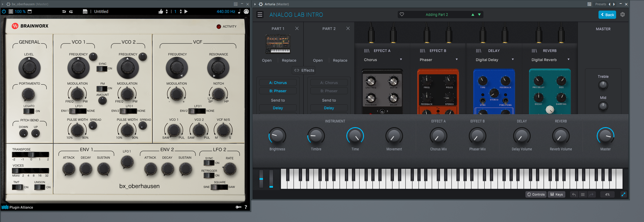Toggle the FM ON switch
This screenshot has height=222, width=644.
pos(102,88)
